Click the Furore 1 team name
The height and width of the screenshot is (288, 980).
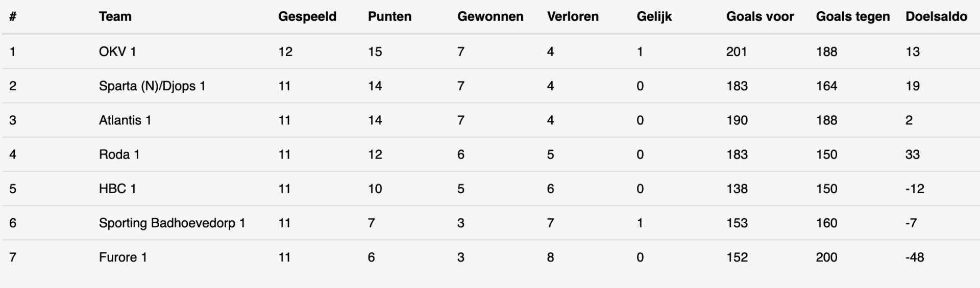123,257
